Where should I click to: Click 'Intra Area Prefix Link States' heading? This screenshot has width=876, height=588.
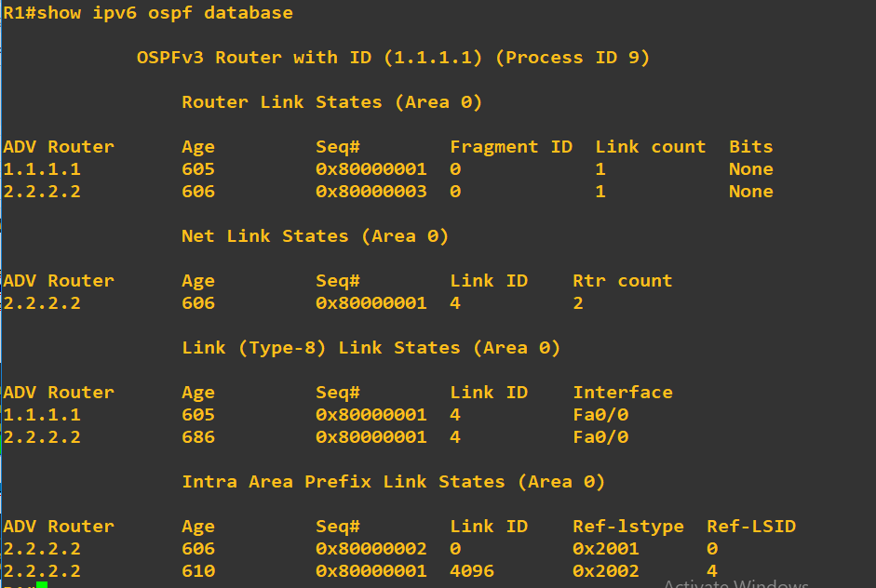393,482
